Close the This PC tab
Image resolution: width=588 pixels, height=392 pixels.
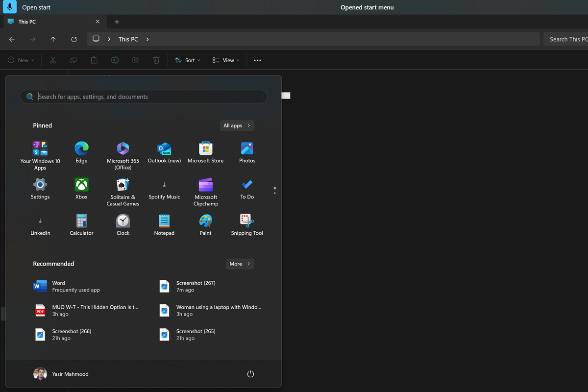pos(98,22)
